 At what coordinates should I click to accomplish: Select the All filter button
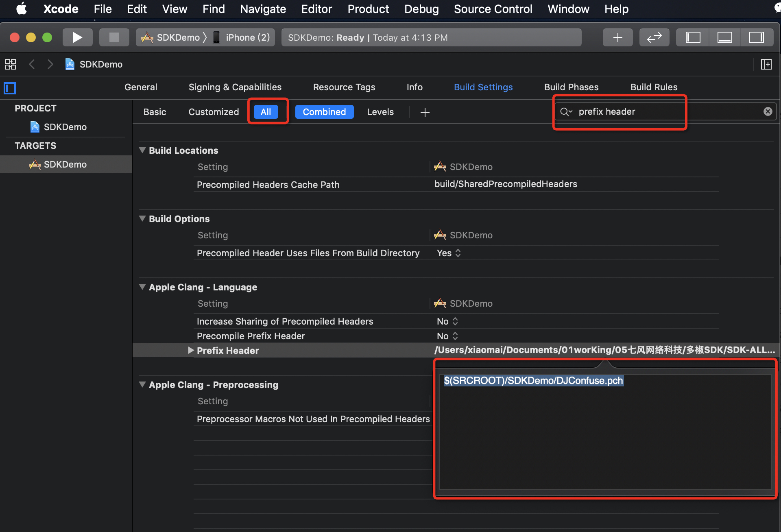click(266, 112)
